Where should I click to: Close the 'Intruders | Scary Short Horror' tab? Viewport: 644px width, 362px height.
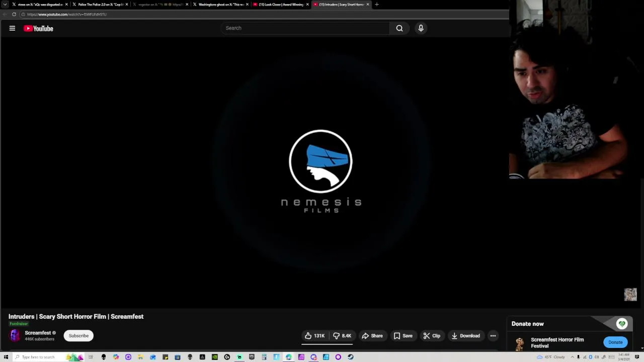coord(368,5)
